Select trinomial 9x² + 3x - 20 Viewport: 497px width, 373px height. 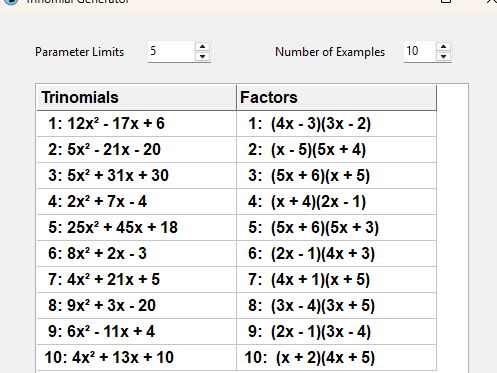tap(136, 306)
